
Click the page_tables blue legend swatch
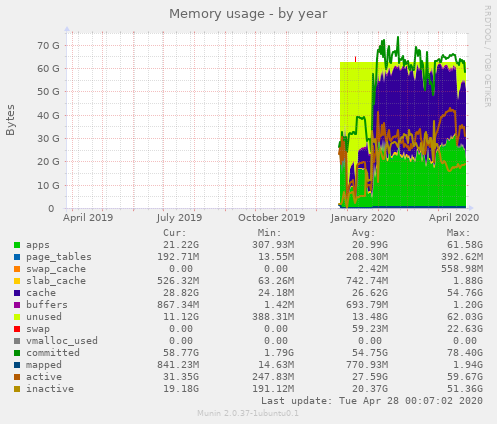17,257
